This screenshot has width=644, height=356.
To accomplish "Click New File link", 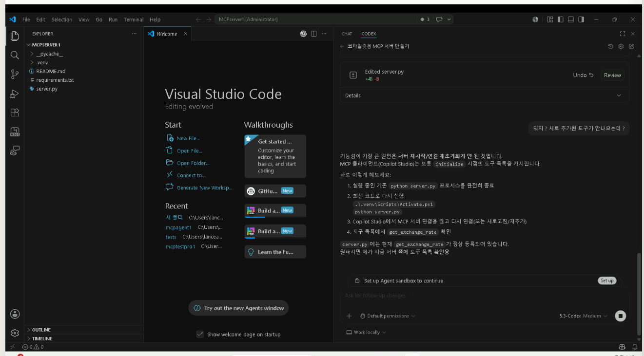I will 183,138.
